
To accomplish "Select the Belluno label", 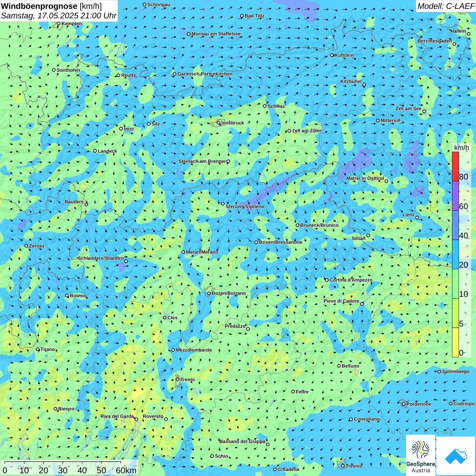I will point(350,366).
